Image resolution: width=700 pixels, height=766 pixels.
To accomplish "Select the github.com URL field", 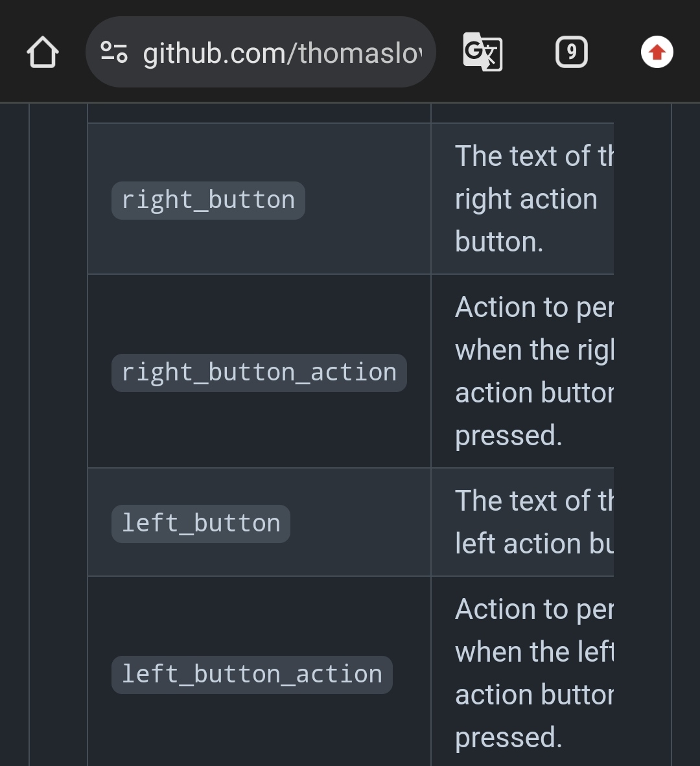I will [x=261, y=52].
